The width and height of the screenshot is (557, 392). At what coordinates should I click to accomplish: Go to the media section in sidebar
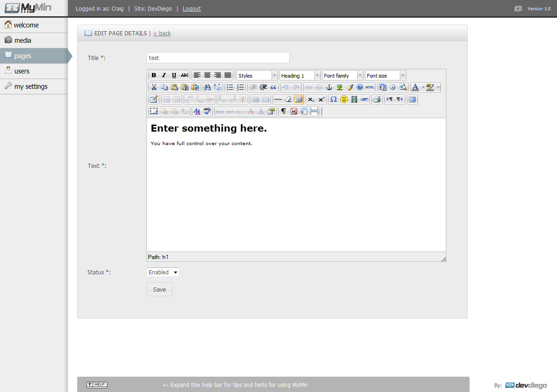pyautogui.click(x=23, y=40)
